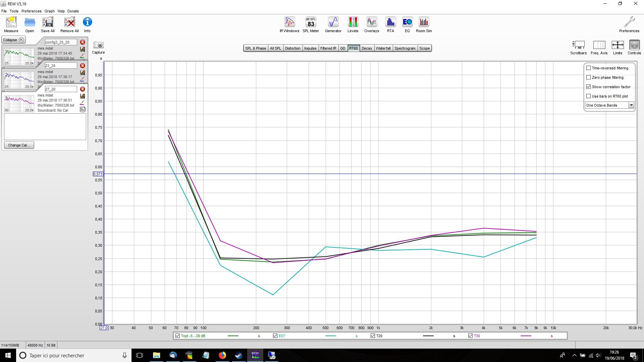Delete the 23_20 measurement
This screenshot has width=644, height=362.
tap(83, 66)
